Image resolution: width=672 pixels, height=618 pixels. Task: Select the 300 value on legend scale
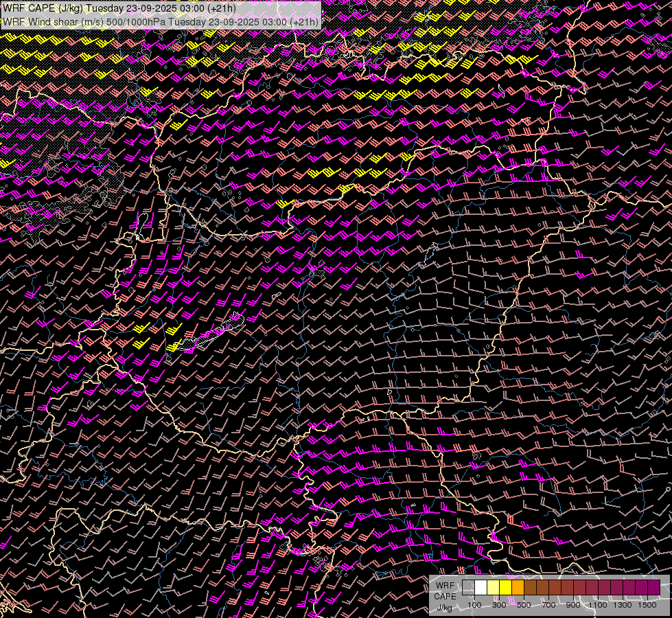(499, 605)
